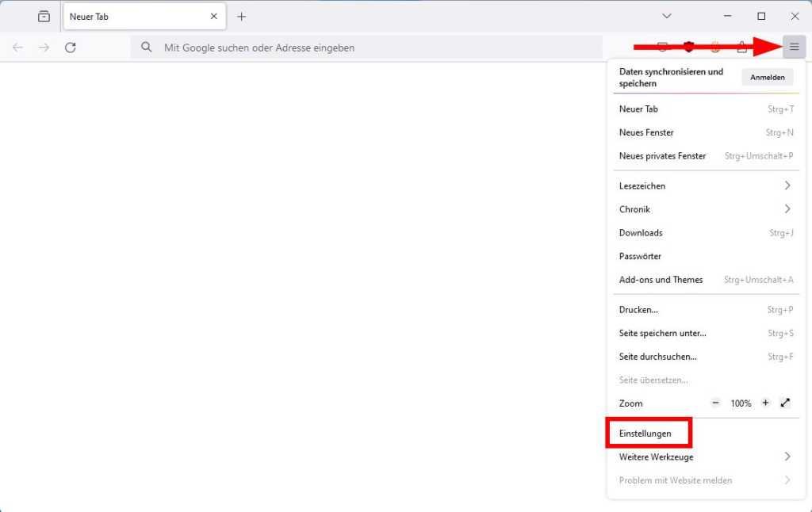Image resolution: width=812 pixels, height=512 pixels.
Task: Enter fullscreen mode from Zoom row
Action: click(785, 403)
